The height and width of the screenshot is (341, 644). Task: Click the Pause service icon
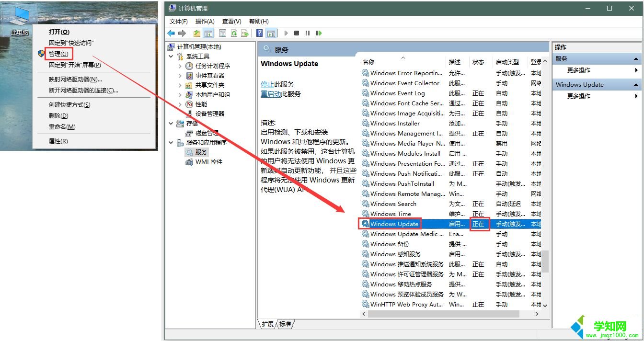click(308, 33)
